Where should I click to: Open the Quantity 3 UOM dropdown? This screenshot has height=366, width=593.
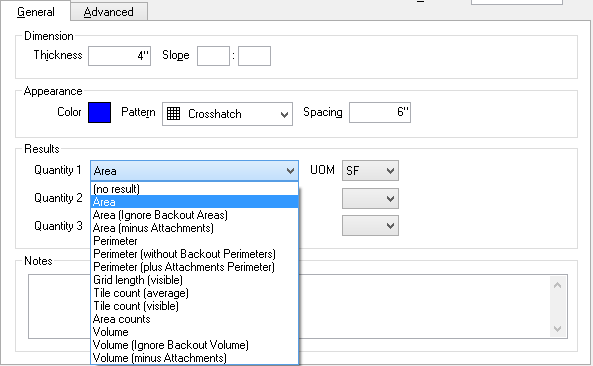(x=370, y=226)
